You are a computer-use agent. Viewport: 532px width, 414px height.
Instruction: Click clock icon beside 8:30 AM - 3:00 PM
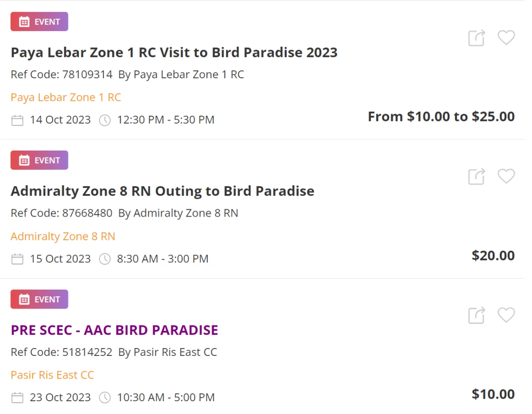pos(105,259)
